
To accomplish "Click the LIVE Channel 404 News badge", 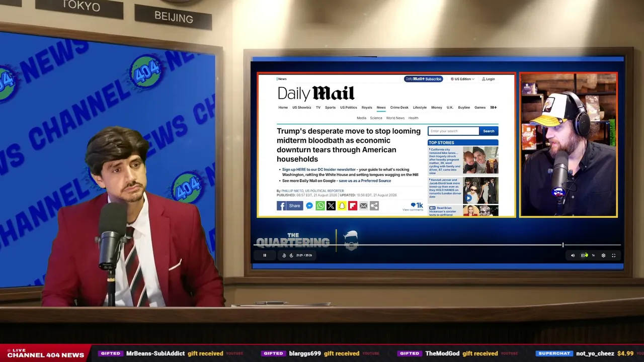I will pyautogui.click(x=46, y=353).
